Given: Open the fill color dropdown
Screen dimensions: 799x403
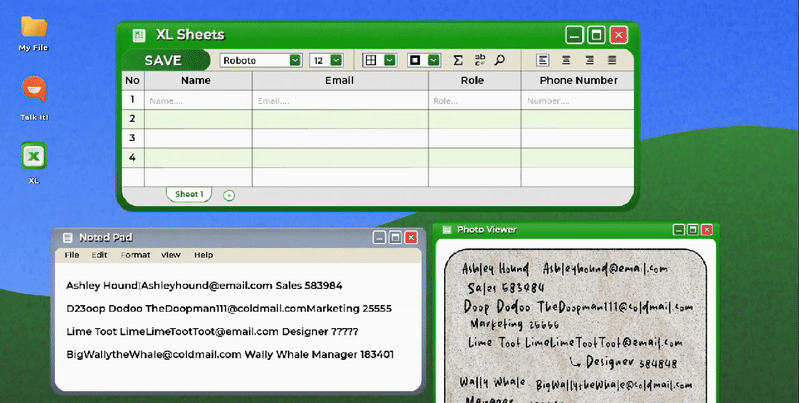Looking at the screenshot, I should tap(433, 60).
